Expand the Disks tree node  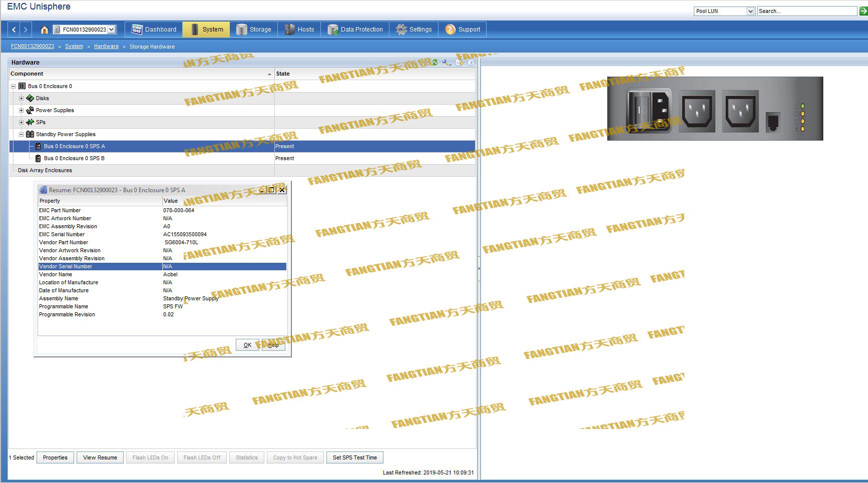tap(21, 98)
